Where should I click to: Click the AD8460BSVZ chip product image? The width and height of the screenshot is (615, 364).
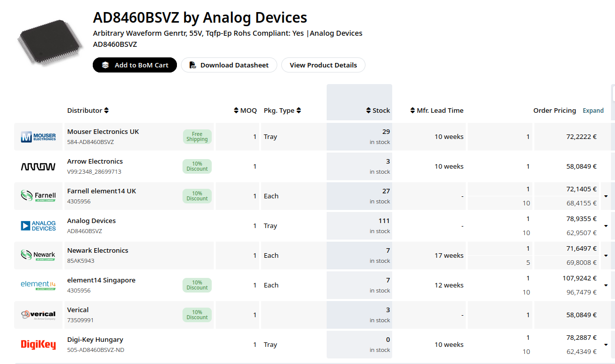pyautogui.click(x=43, y=42)
